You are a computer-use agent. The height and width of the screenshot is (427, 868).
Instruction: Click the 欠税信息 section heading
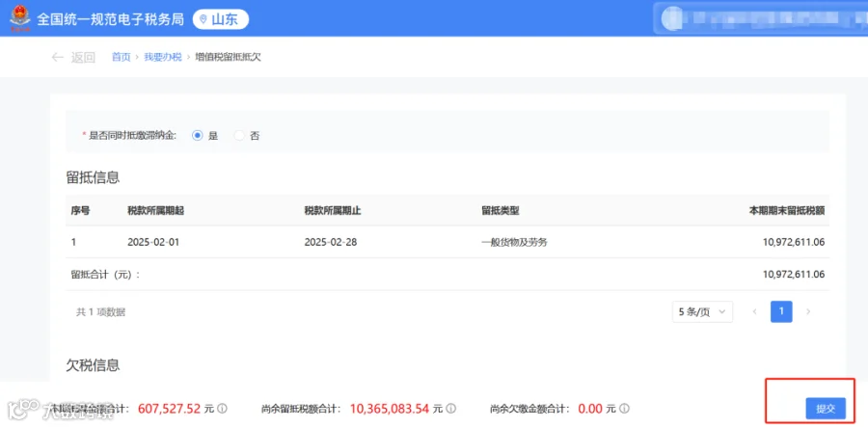coord(93,365)
